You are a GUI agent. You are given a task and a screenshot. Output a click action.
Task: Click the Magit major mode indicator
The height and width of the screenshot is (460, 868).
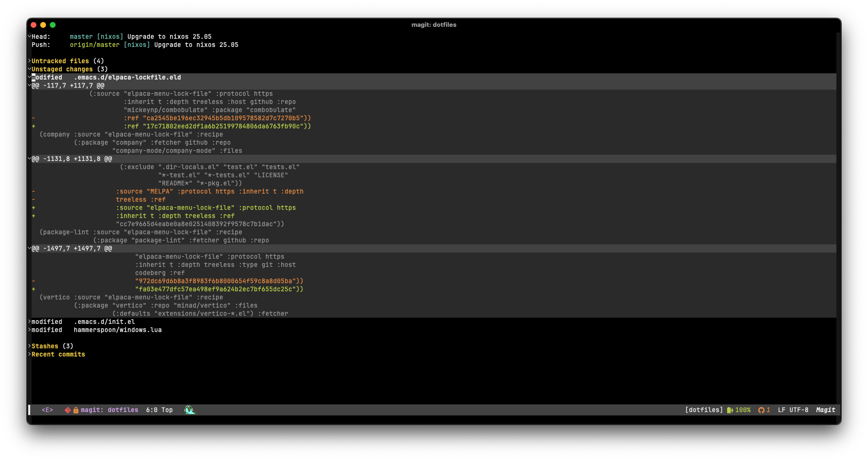click(x=825, y=410)
